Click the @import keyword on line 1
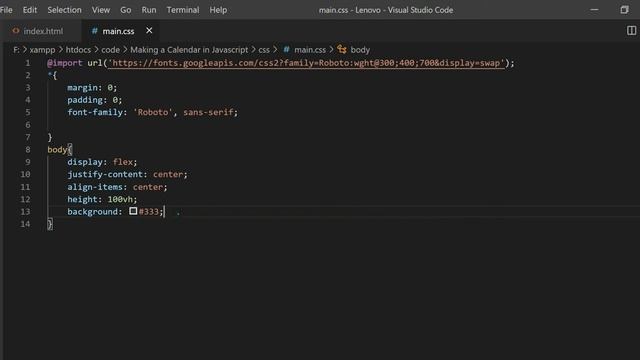The width and height of the screenshot is (640, 360). pyautogui.click(x=65, y=63)
